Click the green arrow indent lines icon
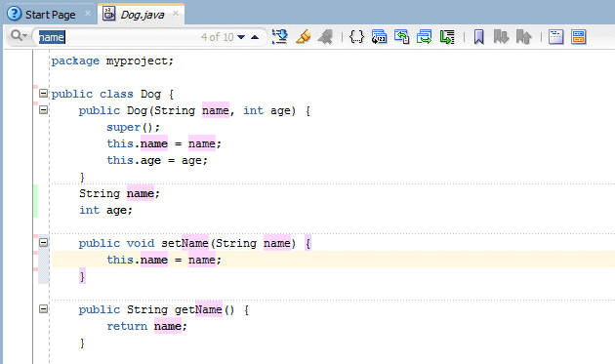The width and height of the screenshot is (615, 364). pyautogui.click(x=447, y=37)
